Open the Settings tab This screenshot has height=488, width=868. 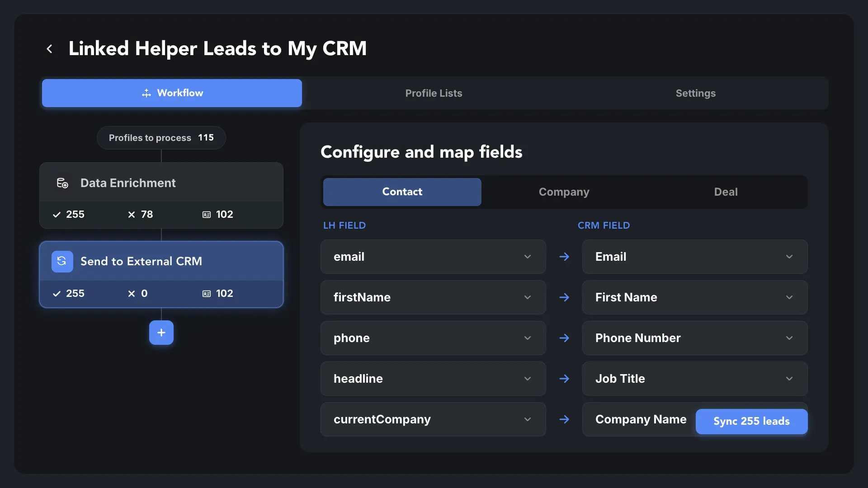695,93
